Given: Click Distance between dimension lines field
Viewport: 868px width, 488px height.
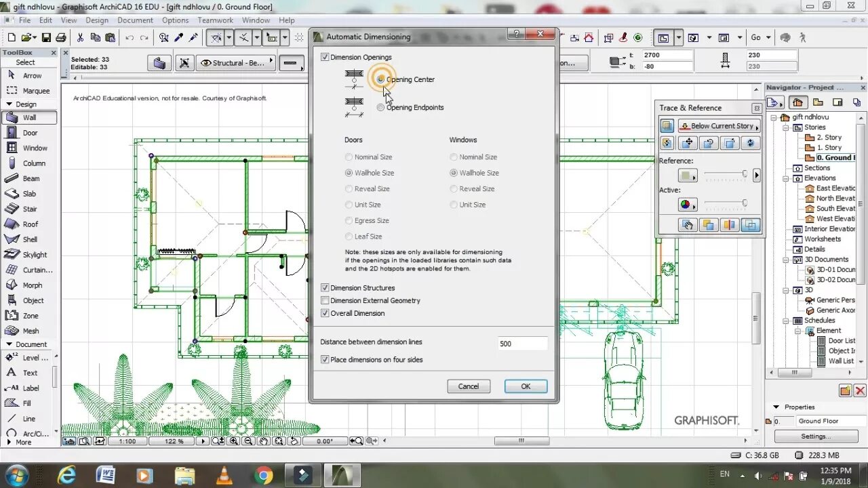Looking at the screenshot, I should (x=522, y=344).
